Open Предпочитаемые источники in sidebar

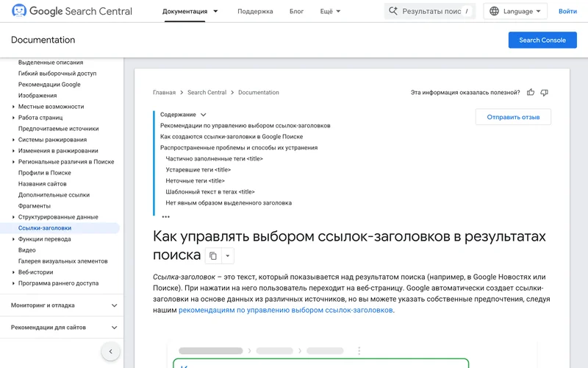(59, 128)
